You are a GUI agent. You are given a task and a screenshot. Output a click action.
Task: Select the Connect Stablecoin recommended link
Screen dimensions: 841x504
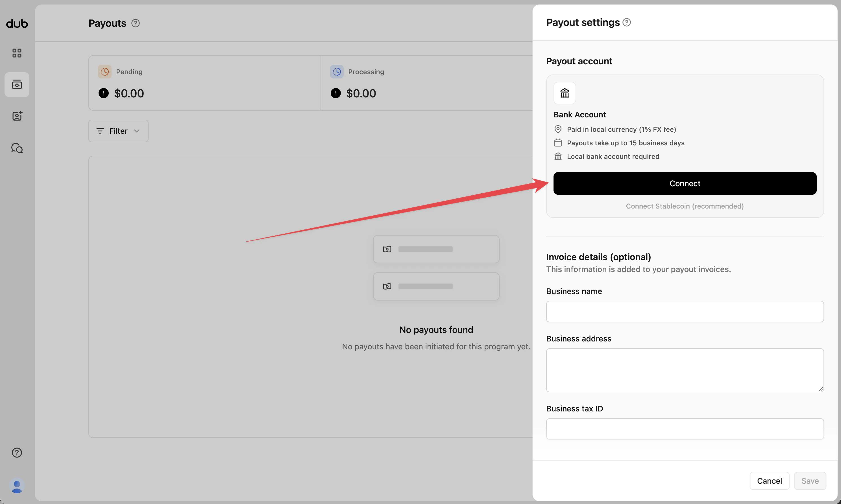(x=684, y=206)
